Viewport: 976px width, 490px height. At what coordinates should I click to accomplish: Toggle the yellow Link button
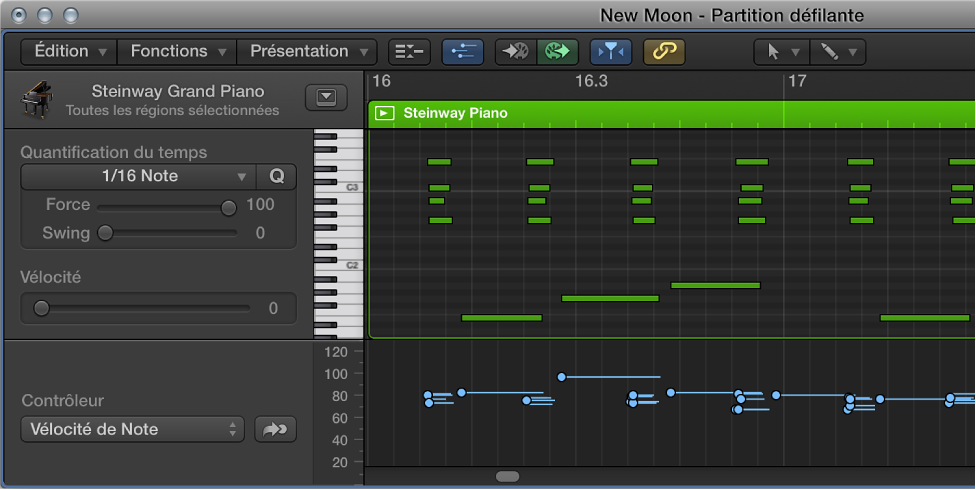[x=664, y=52]
